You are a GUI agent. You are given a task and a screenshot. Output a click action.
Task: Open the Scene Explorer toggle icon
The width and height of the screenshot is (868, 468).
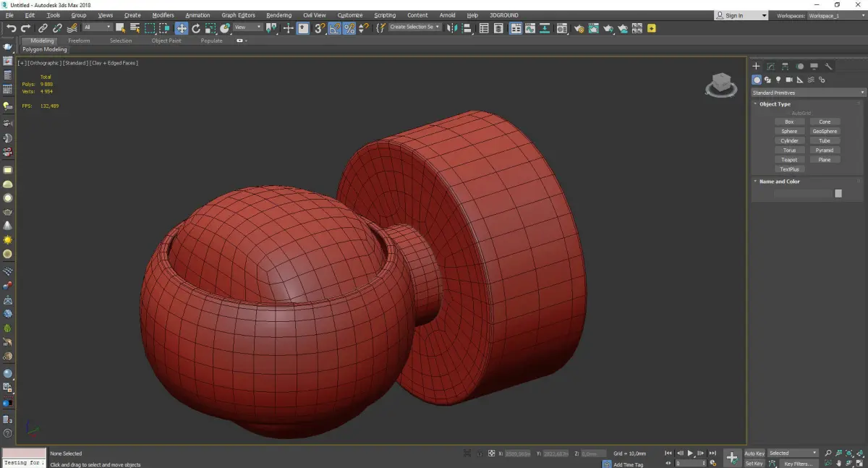click(484, 28)
